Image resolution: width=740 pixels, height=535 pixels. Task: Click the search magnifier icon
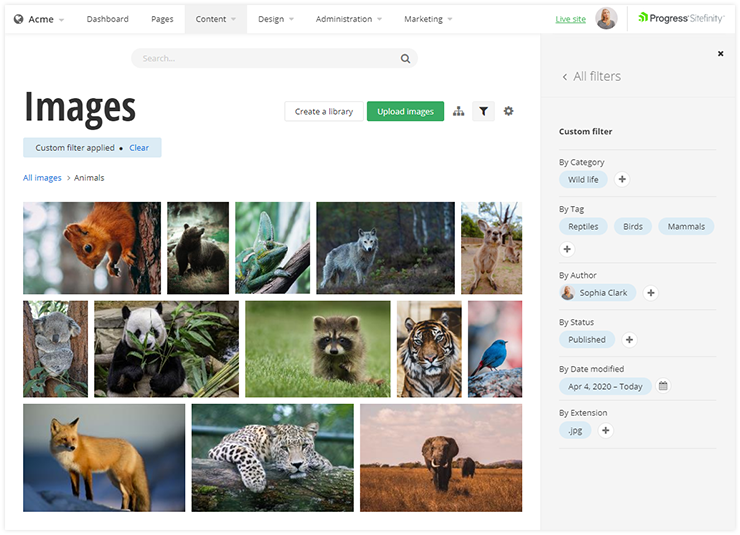(x=405, y=59)
